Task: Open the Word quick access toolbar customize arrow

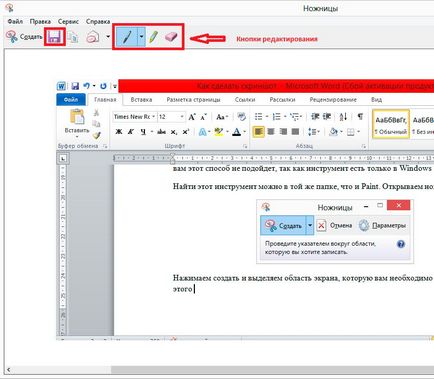Action: [114, 86]
